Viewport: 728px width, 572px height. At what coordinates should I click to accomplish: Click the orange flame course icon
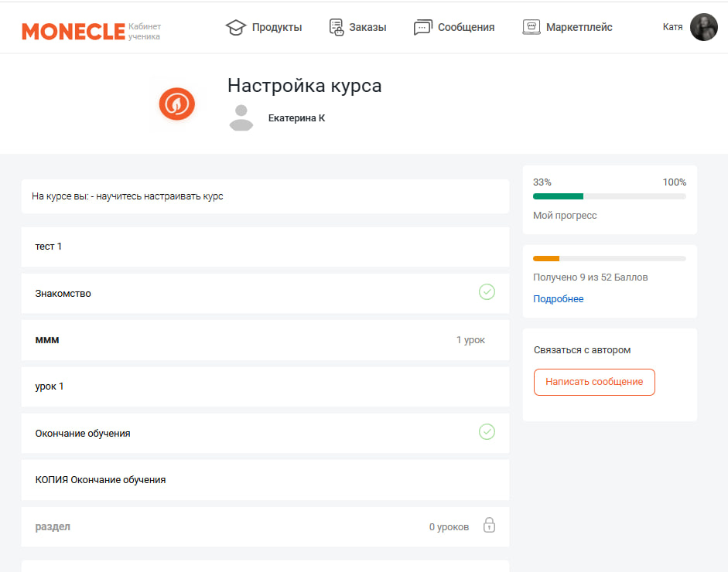tap(176, 103)
